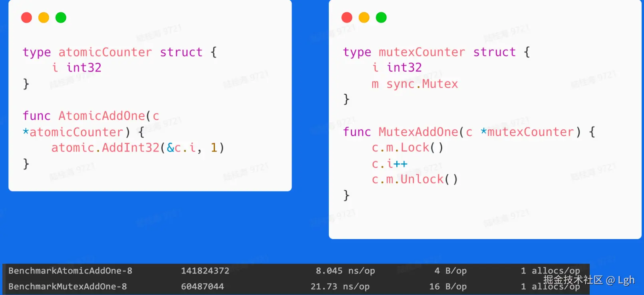Viewport: 644px width, 295px height.
Task: Click the 'c.m.Unlock()' statement
Action: click(x=415, y=179)
